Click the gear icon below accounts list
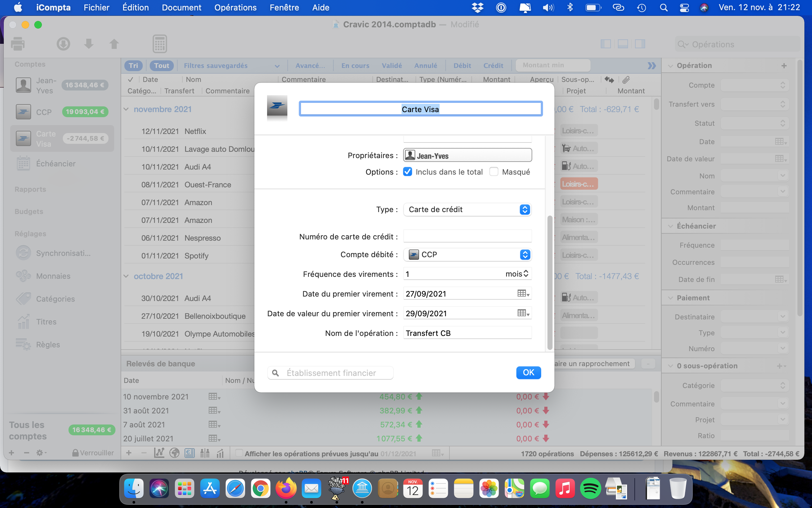The height and width of the screenshot is (508, 812). pos(41,452)
